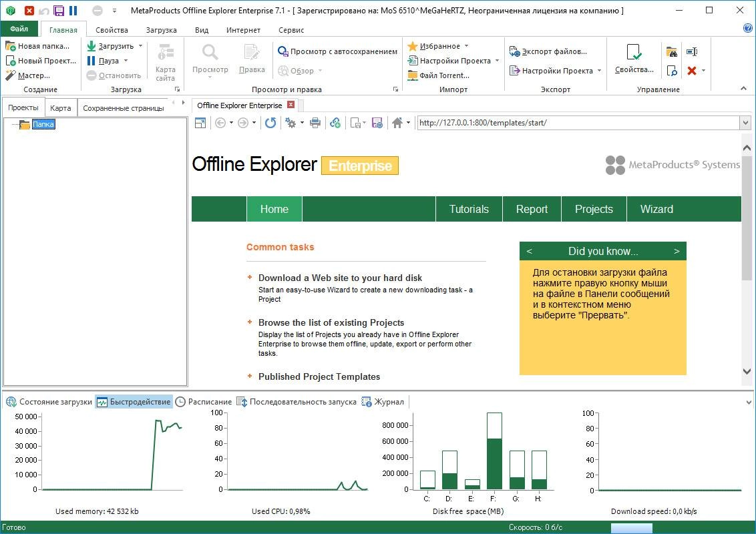Launch the Мастер wizard
The image size is (756, 534).
[x=28, y=75]
